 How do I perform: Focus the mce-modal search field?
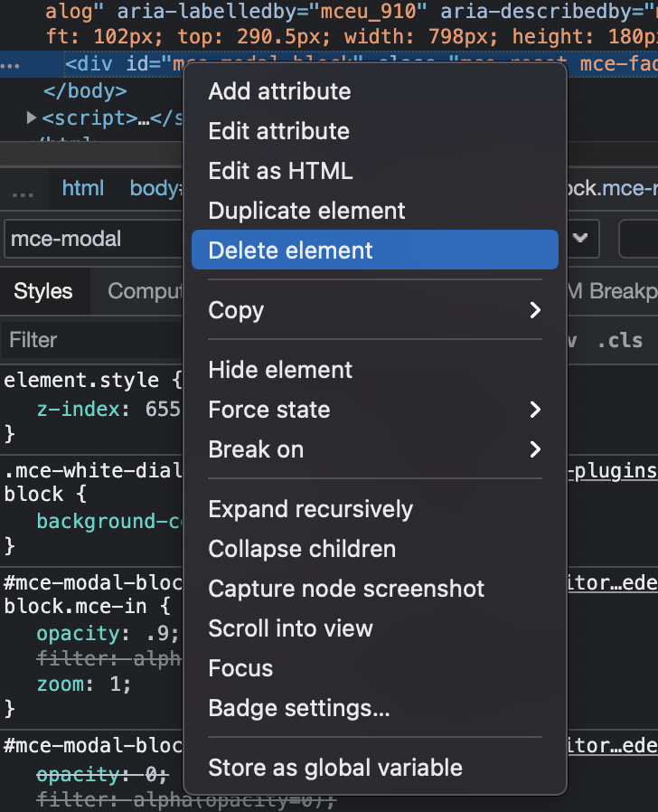tap(93, 239)
